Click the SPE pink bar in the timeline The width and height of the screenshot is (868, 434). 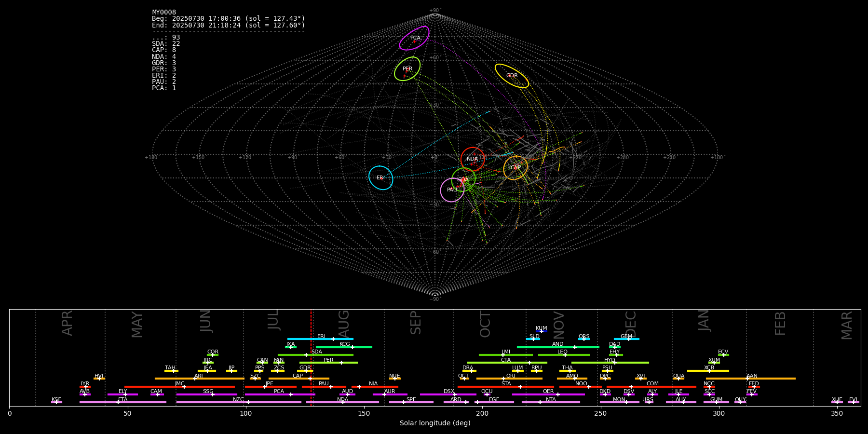[411, 402]
